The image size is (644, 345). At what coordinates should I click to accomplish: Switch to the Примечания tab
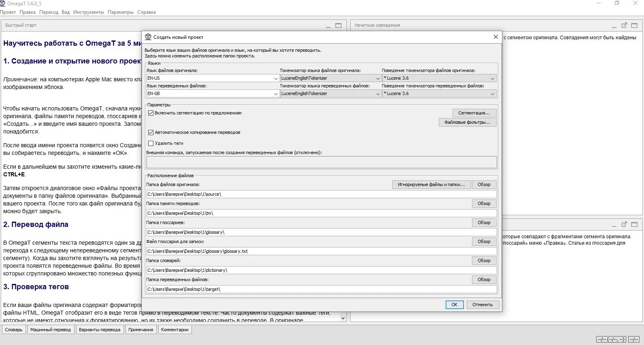[x=141, y=330]
